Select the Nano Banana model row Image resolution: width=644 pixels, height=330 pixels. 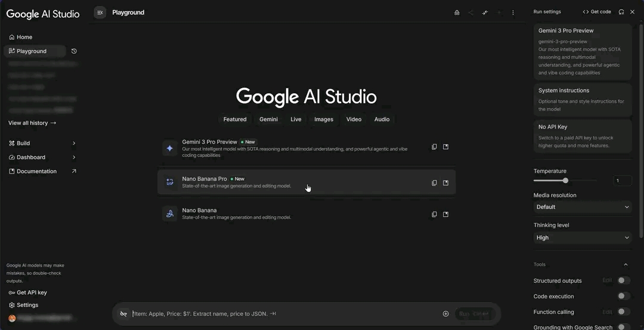pyautogui.click(x=306, y=214)
